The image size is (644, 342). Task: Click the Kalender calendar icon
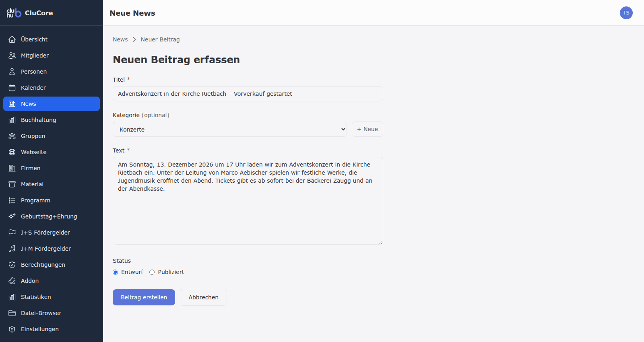[12, 88]
